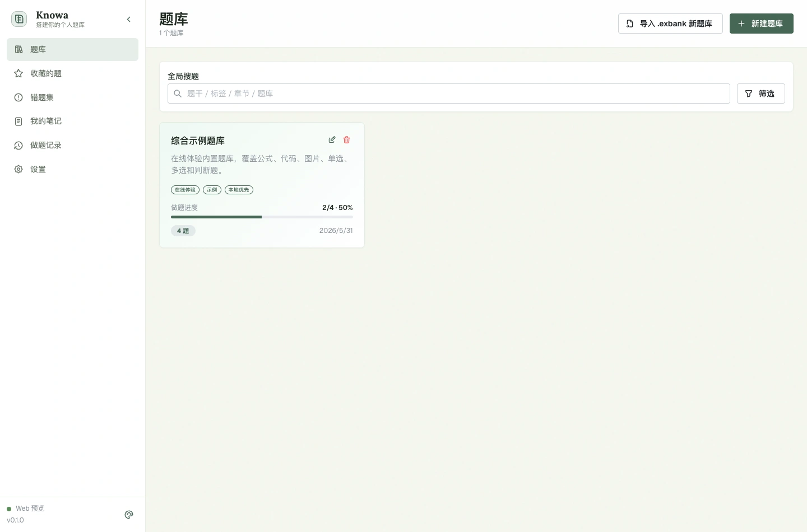Click the v0.1.0 version text

click(x=15, y=520)
